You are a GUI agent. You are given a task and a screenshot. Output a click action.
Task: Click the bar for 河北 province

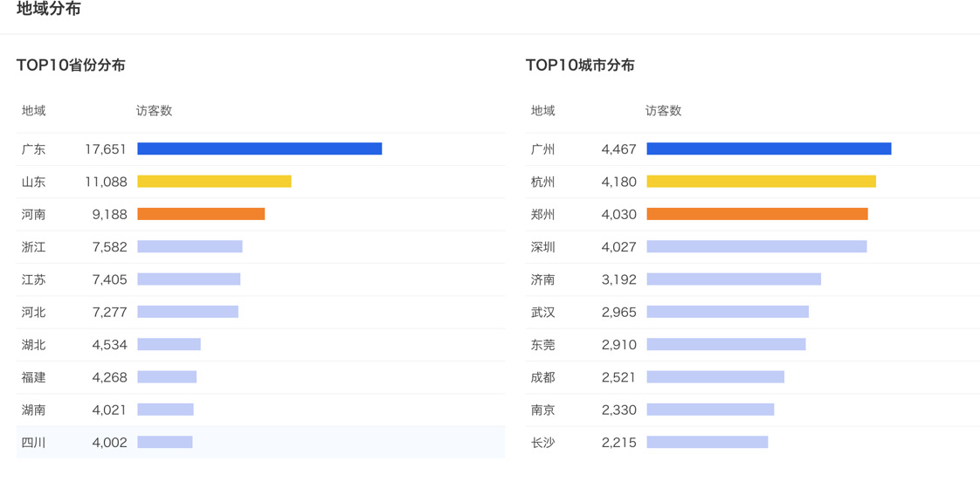(x=188, y=311)
